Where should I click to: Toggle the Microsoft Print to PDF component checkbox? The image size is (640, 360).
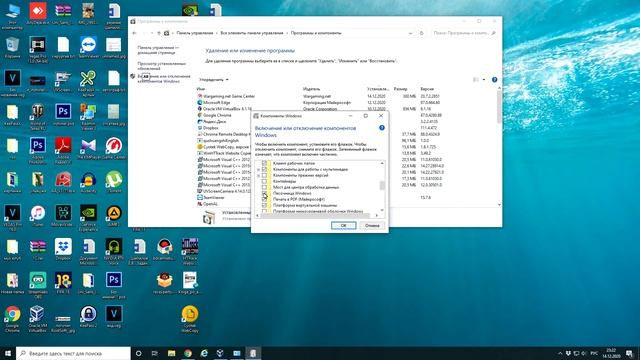pyautogui.click(x=264, y=199)
